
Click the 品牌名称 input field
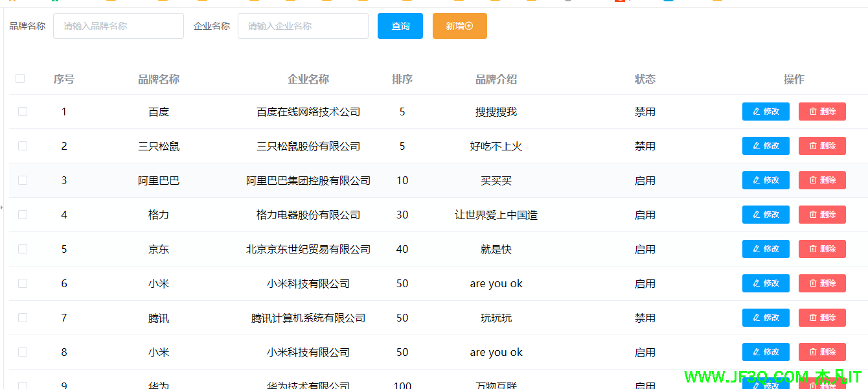[x=118, y=26]
